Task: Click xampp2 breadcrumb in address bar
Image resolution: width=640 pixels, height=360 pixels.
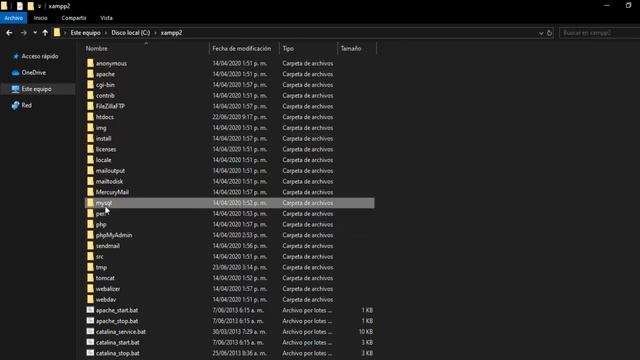Action: pos(171,33)
